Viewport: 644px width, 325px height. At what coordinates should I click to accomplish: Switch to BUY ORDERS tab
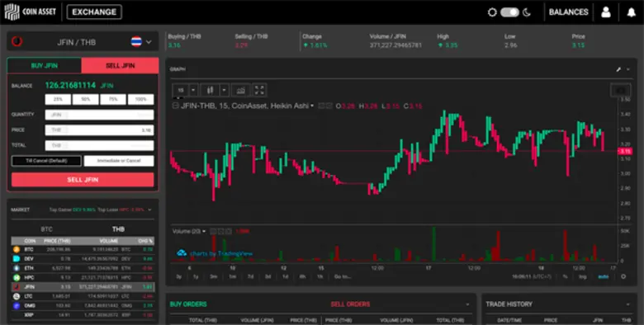[x=188, y=304]
